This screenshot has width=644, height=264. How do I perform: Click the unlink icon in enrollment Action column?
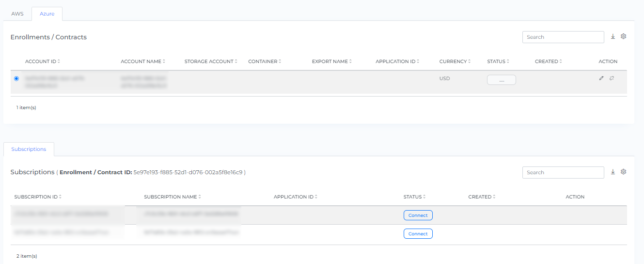point(612,78)
